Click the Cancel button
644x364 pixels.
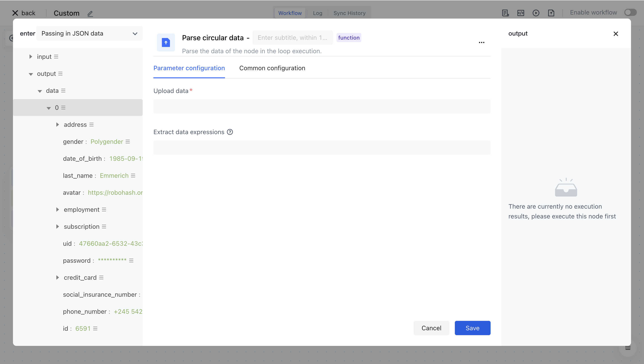431,328
